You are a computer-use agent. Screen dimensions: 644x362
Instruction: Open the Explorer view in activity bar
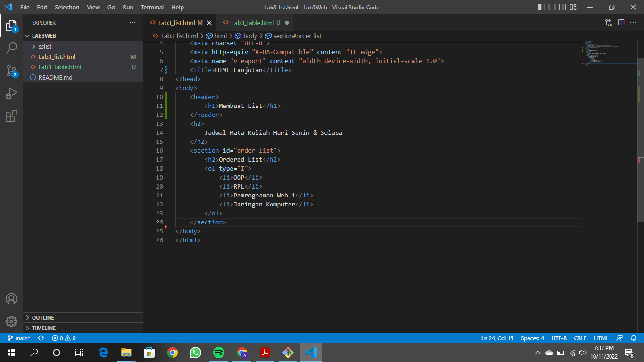coord(11,25)
